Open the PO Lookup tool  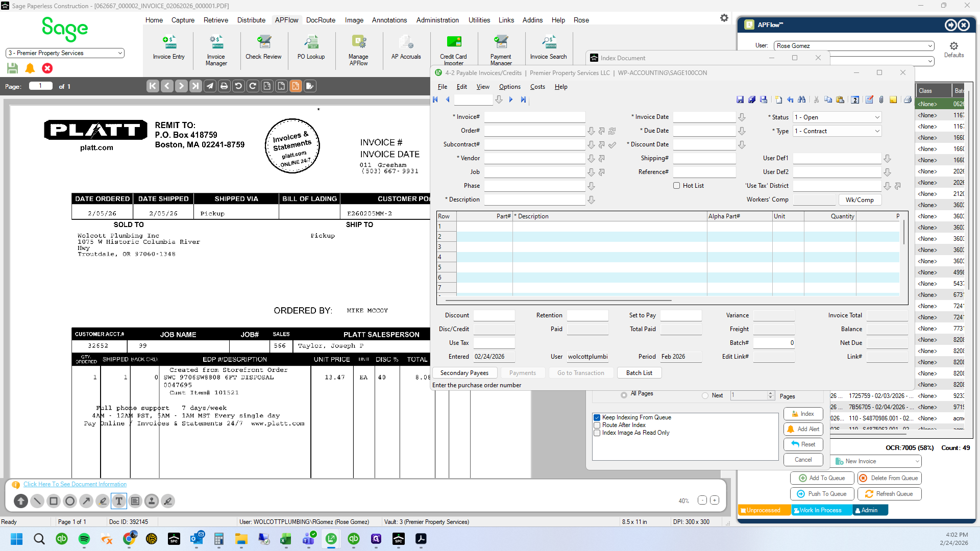pyautogui.click(x=311, y=47)
